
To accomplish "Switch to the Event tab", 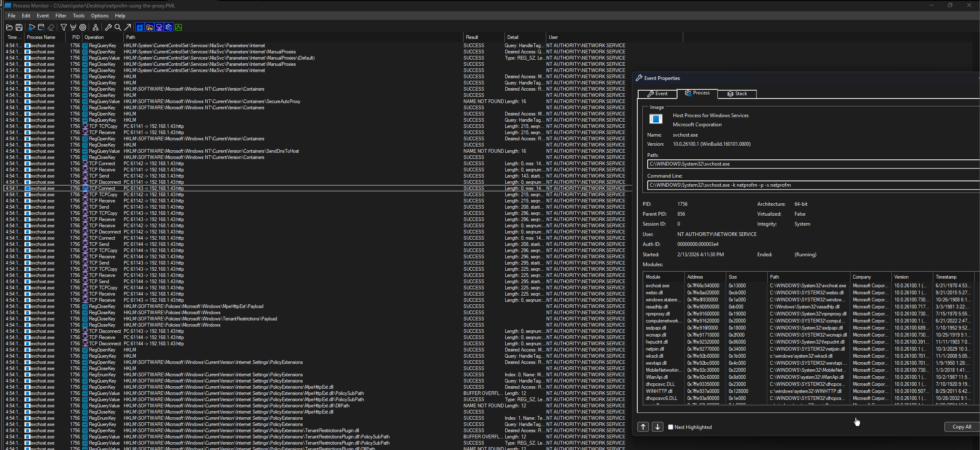I will pyautogui.click(x=657, y=94).
